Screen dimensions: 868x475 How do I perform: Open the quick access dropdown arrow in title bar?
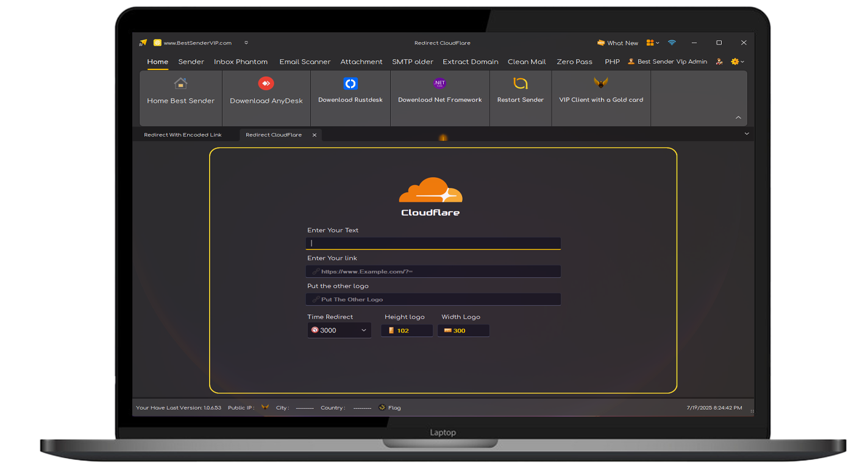tap(246, 43)
